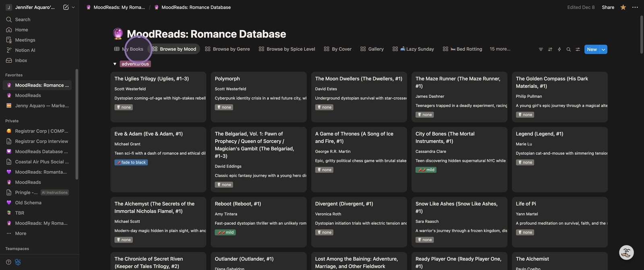Open the automations lightning bolt icon
This screenshot has width=644, height=270.
click(x=559, y=49)
